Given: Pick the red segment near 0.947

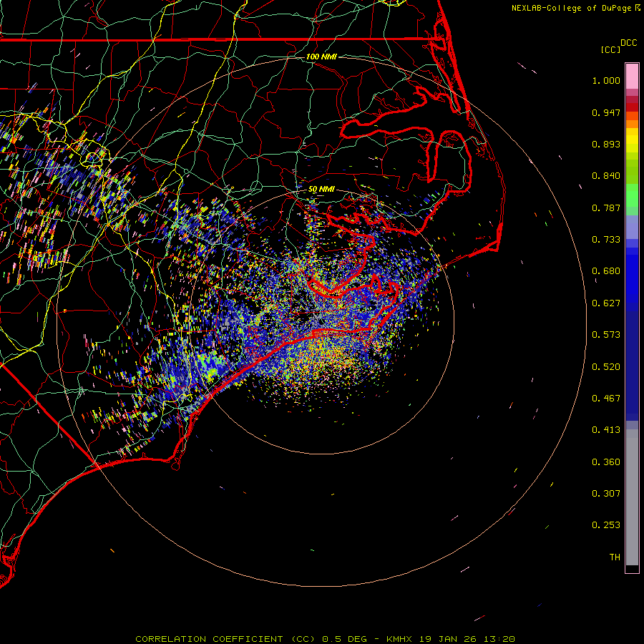Looking at the screenshot, I should point(632,107).
